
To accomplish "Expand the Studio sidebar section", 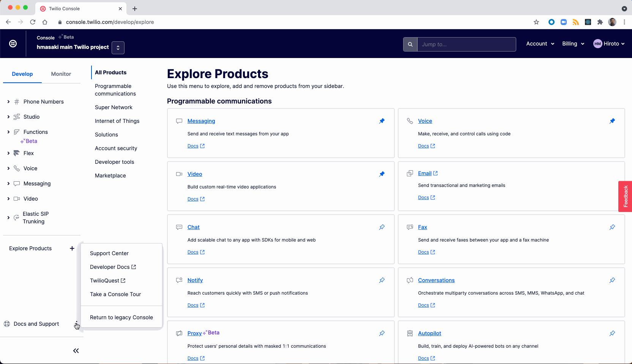I will click(x=8, y=117).
